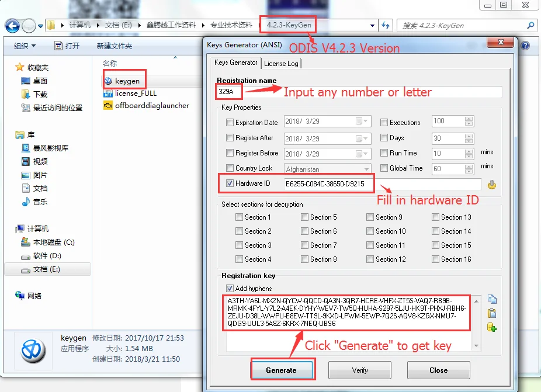Toggle the Add hyphens checkbox
The image size is (541, 392).
pos(230,288)
